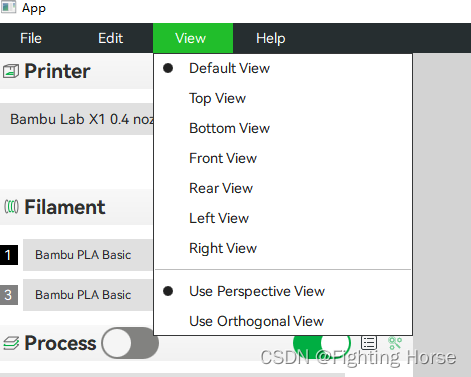
Task: Open Bambu Lab X1 0.4 nozzle printer dropdown
Action: click(x=76, y=119)
